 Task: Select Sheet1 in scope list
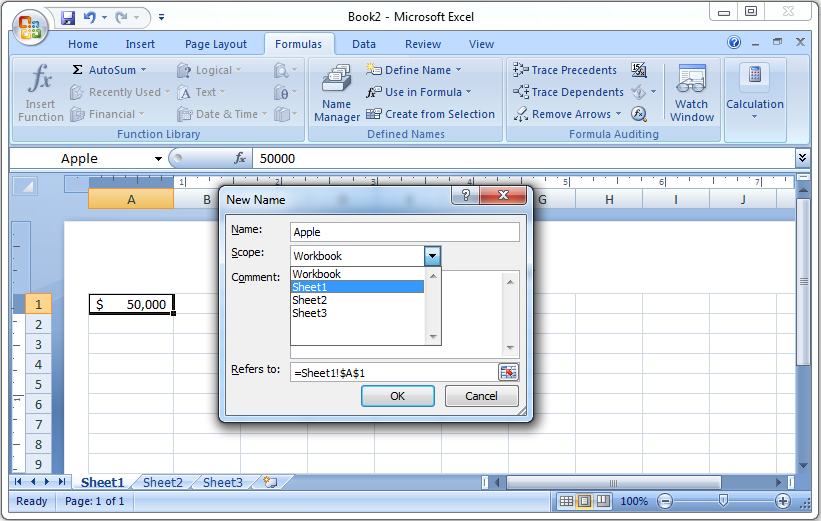[x=357, y=287]
